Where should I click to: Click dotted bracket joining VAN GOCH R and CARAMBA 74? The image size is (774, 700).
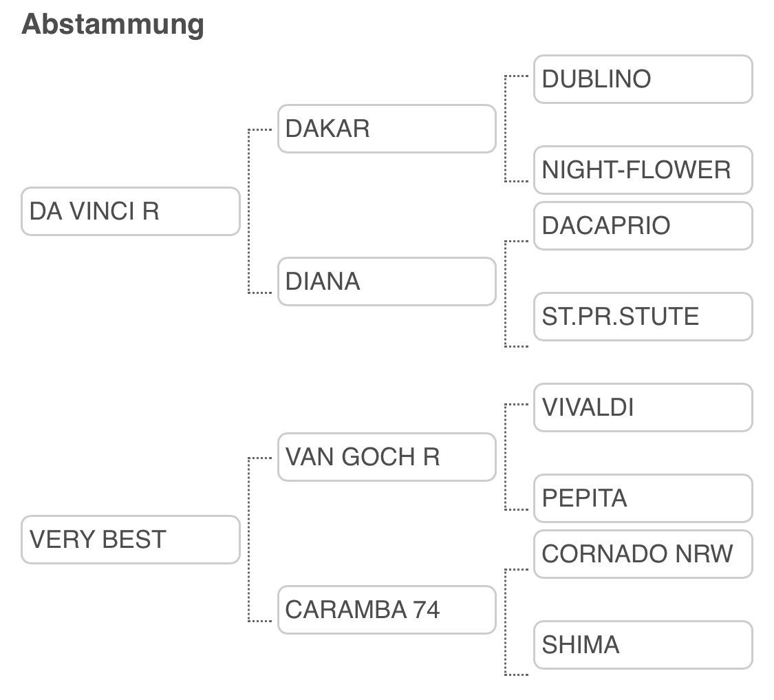249,540
